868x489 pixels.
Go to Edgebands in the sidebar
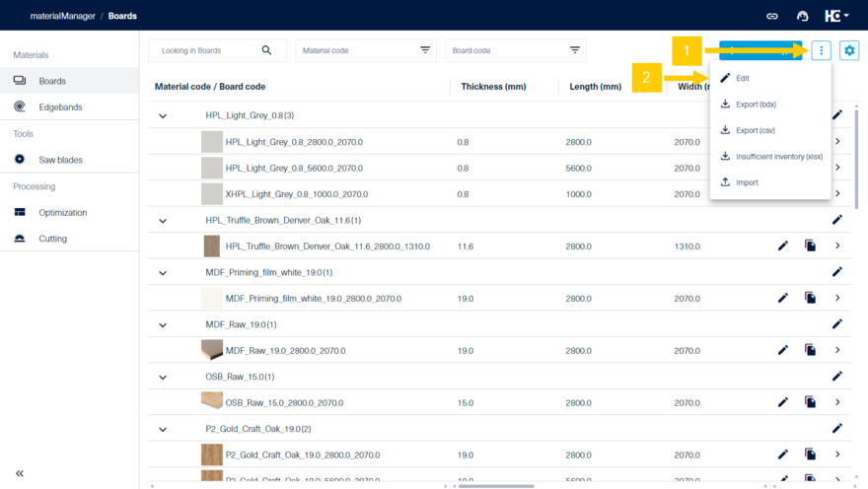coord(60,106)
